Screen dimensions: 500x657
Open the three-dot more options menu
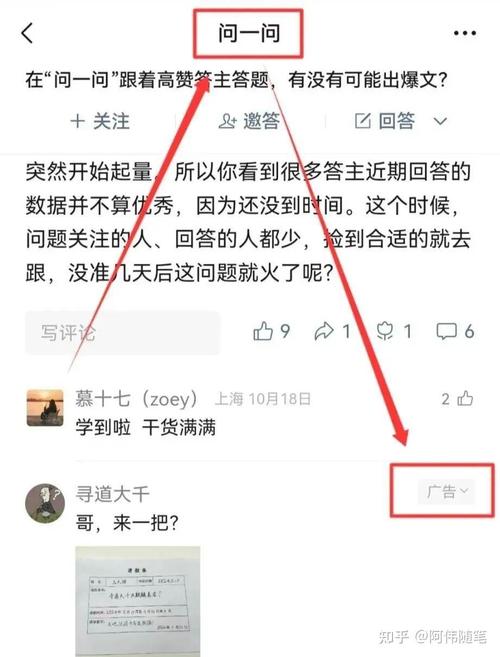[x=465, y=33]
